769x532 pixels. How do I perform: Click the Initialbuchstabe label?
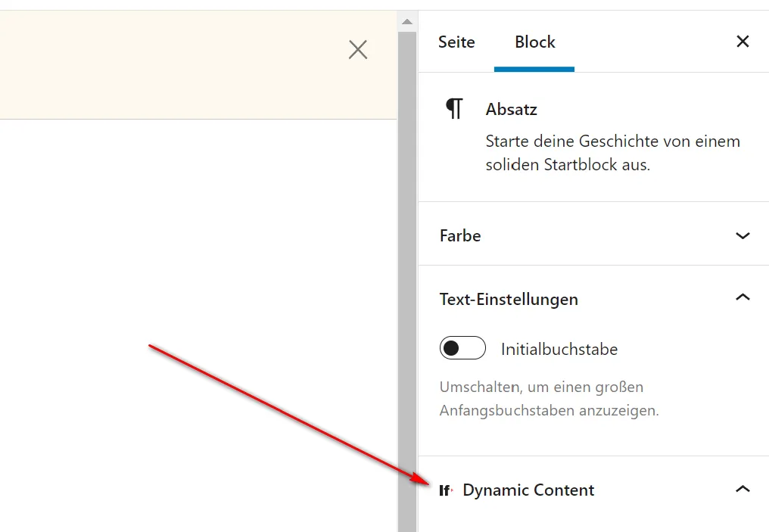pos(559,349)
